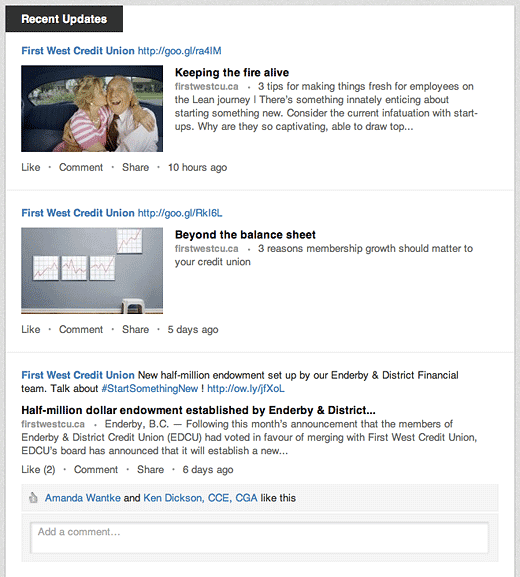The width and height of the screenshot is (520, 577).
Task: Open the wall charts thumbnail image
Action: coord(92,271)
